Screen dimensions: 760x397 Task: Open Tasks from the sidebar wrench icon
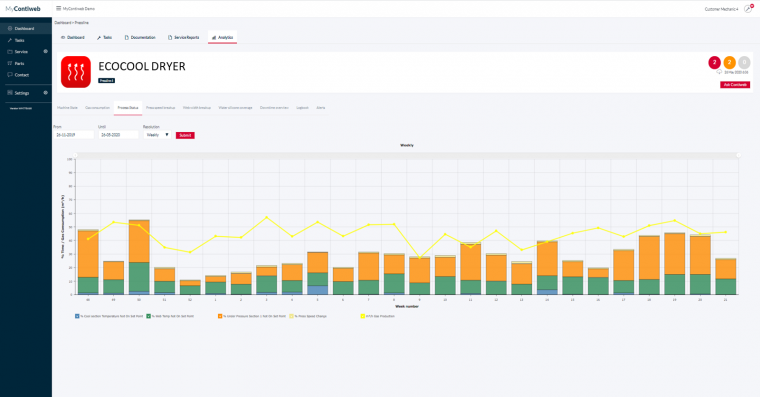[10, 40]
